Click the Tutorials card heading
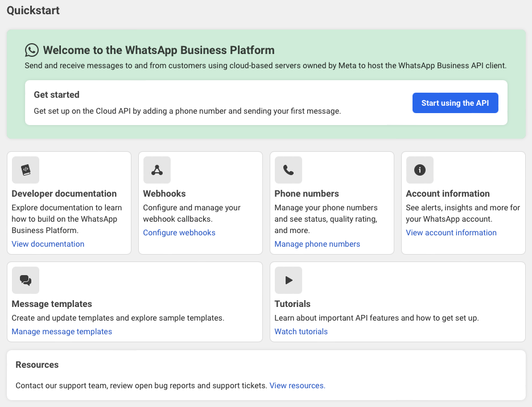The image size is (532, 407). pyautogui.click(x=292, y=304)
